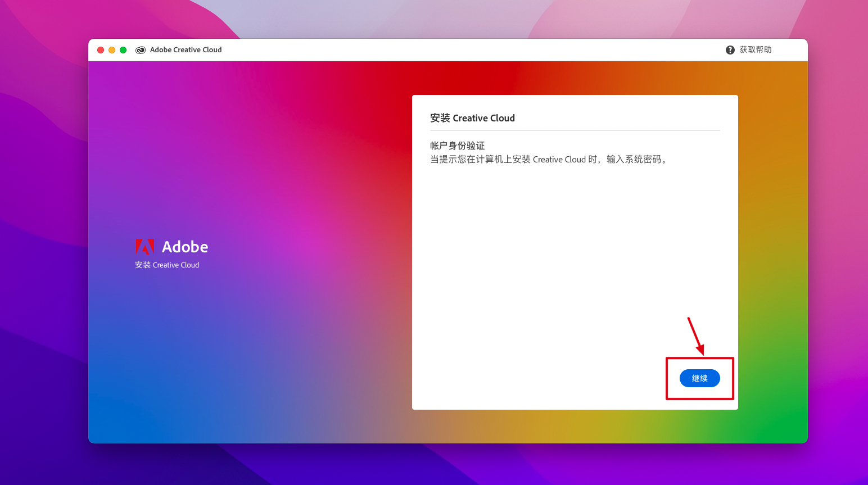
Task: Click the Adobe Creative Cloud window title
Action: [x=186, y=50]
